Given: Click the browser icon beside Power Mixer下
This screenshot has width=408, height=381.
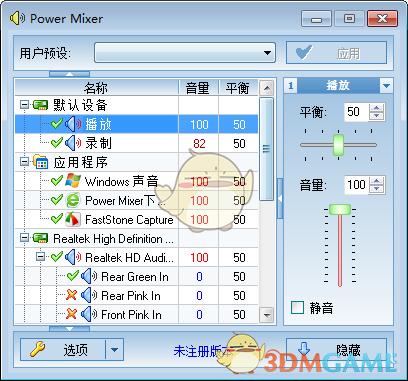Looking at the screenshot, I should [x=73, y=200].
